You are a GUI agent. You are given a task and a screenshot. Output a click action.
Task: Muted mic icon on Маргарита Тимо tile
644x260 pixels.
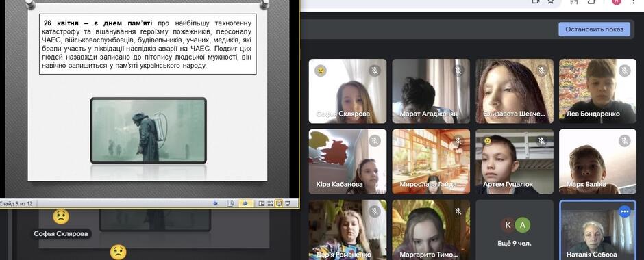point(458,211)
